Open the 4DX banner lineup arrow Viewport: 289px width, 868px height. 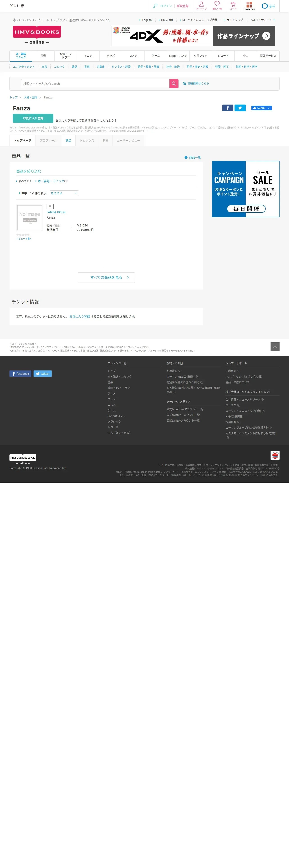click(266, 36)
